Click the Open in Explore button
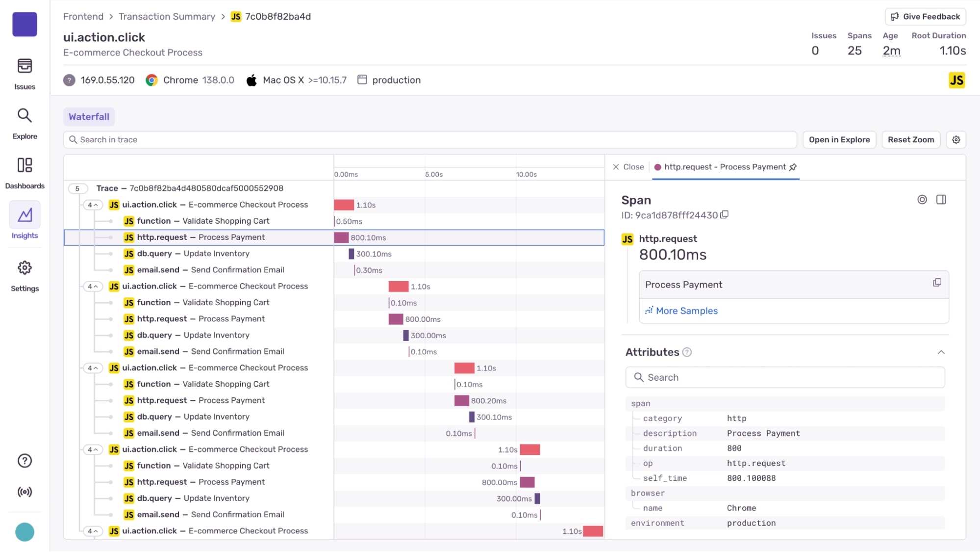This screenshot has width=980, height=552. pyautogui.click(x=839, y=140)
